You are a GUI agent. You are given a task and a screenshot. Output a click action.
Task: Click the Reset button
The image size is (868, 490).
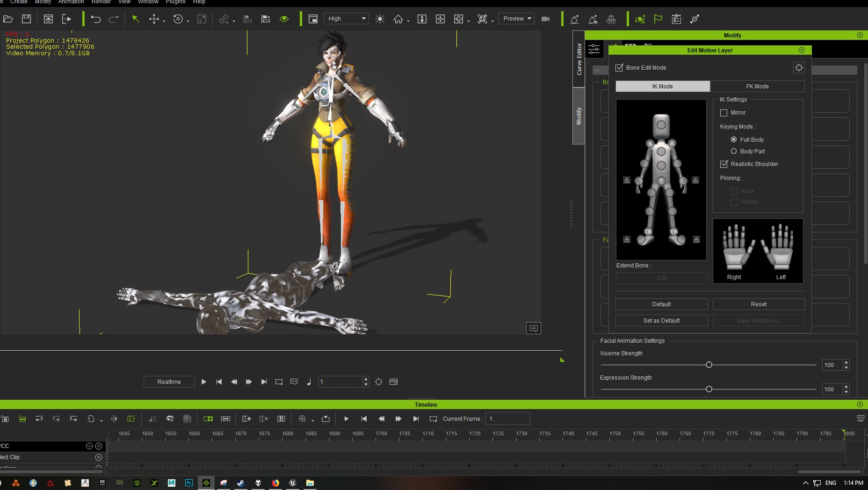(x=759, y=304)
